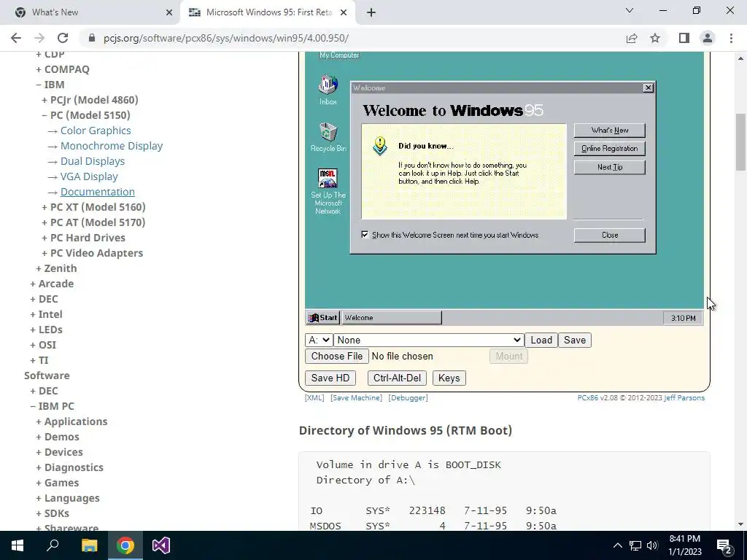
Task: Open the Chrome profile avatar
Action: click(708, 38)
